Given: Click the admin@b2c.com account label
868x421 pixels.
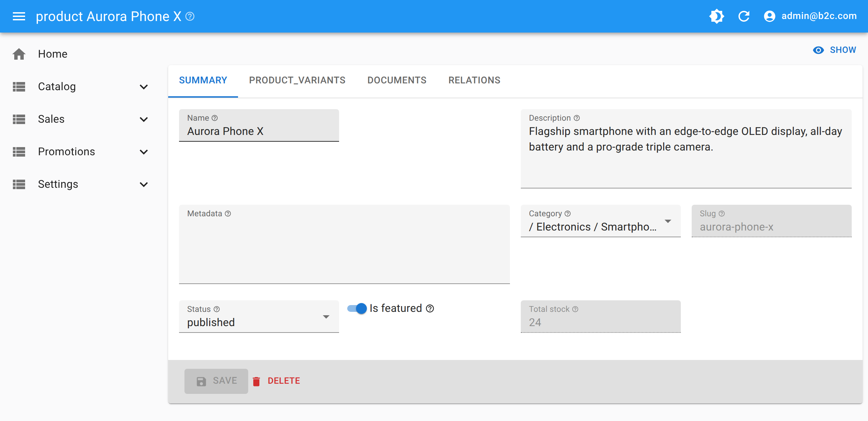Looking at the screenshot, I should coord(819,16).
